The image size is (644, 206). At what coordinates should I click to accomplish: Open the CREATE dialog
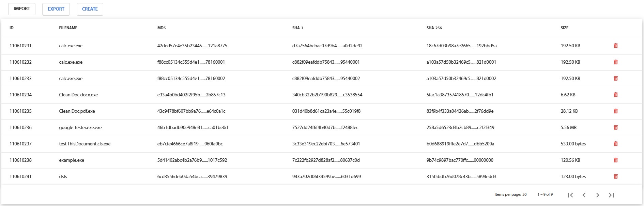[x=90, y=9]
